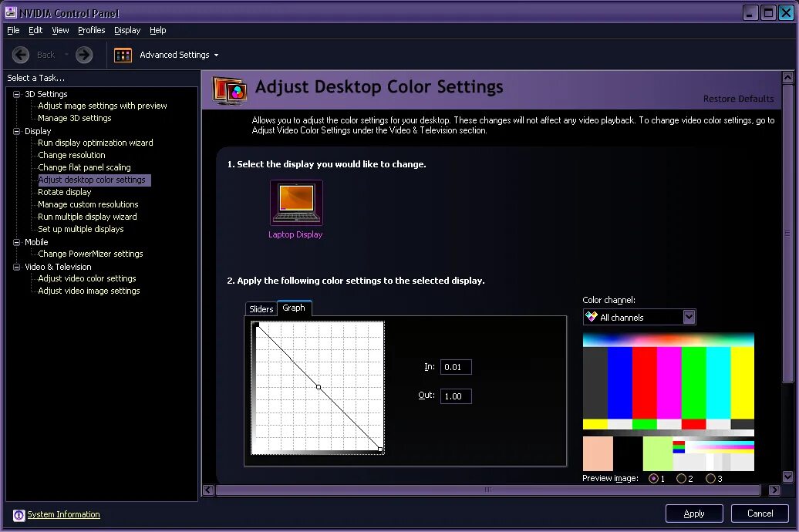Click the Out value input field
Viewport: 799px width, 532px height.
coord(456,396)
